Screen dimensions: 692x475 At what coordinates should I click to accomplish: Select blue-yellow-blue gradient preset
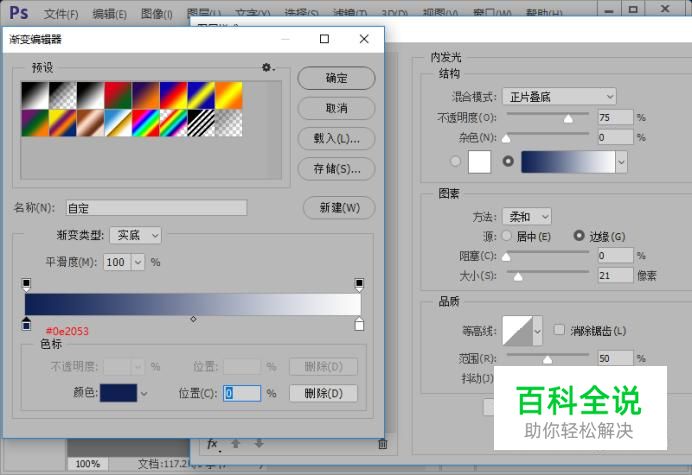pos(201,95)
